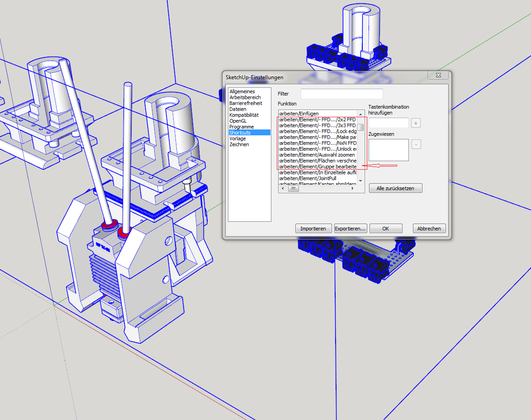
Task: Click the minus button to remove shortcut
Action: [x=416, y=144]
